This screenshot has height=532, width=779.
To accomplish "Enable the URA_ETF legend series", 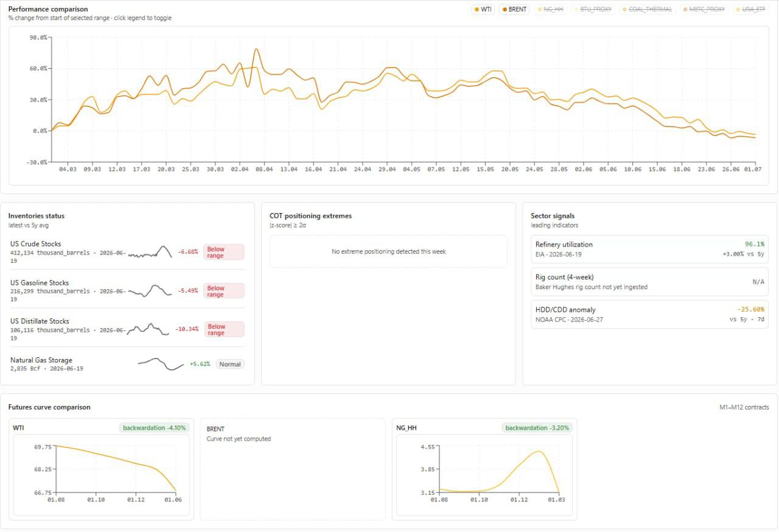I will click(x=751, y=10).
